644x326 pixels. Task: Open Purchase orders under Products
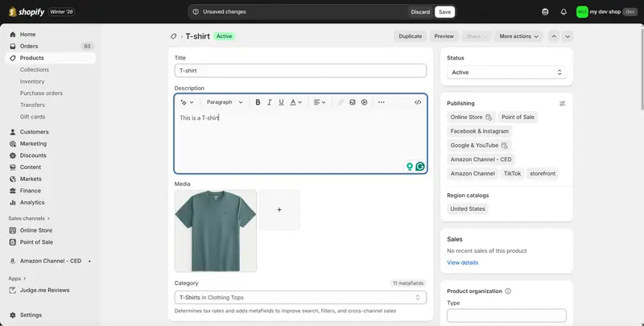point(42,93)
